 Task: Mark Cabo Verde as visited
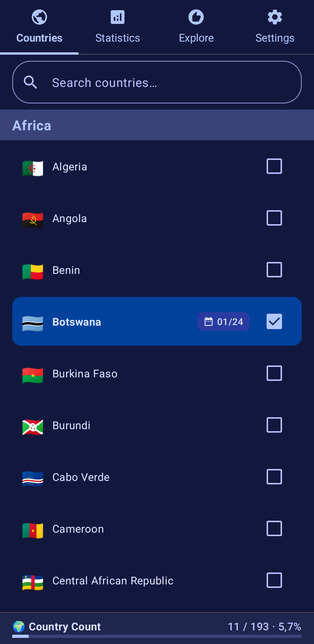tap(274, 477)
